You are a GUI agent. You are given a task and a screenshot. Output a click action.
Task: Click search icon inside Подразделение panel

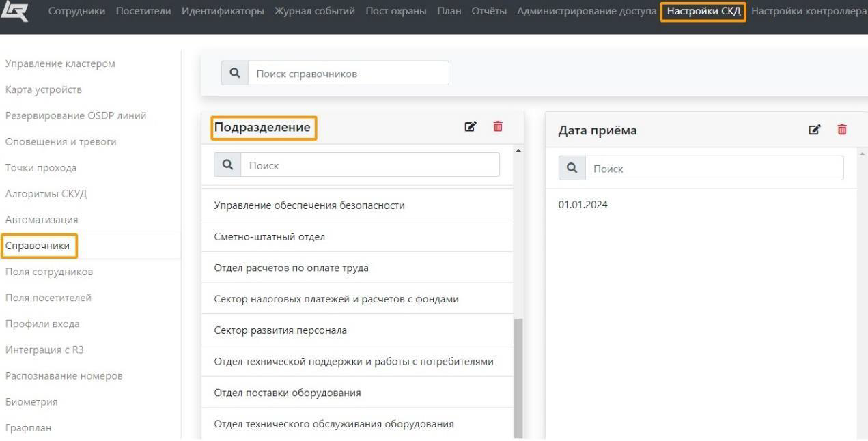227,165
